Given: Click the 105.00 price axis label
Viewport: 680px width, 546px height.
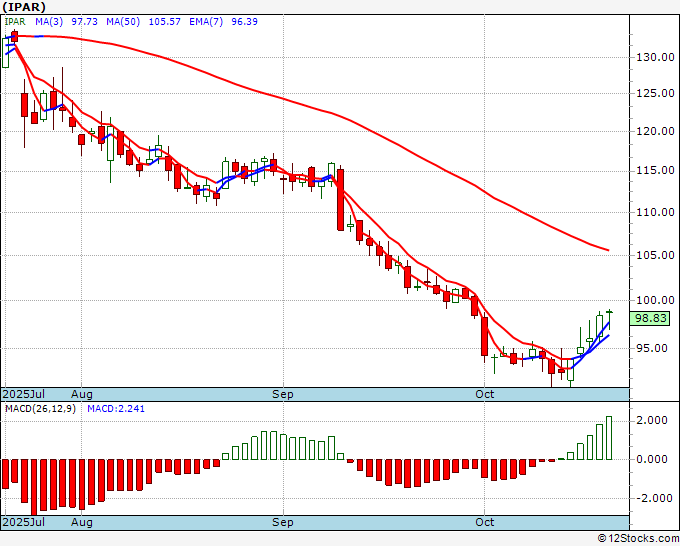Looking at the screenshot, I should click(x=655, y=255).
